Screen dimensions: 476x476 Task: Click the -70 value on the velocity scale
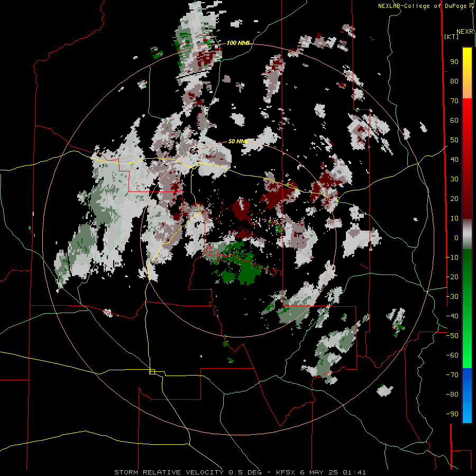pos(452,375)
